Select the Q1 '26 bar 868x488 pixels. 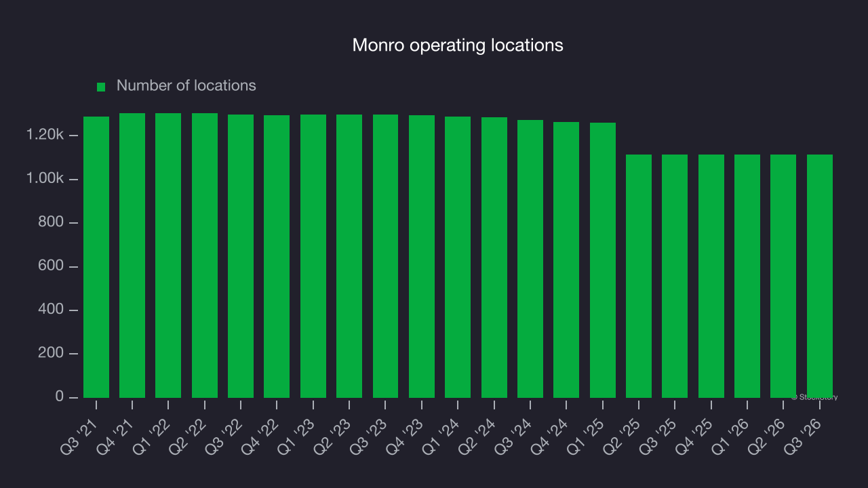tap(747, 276)
